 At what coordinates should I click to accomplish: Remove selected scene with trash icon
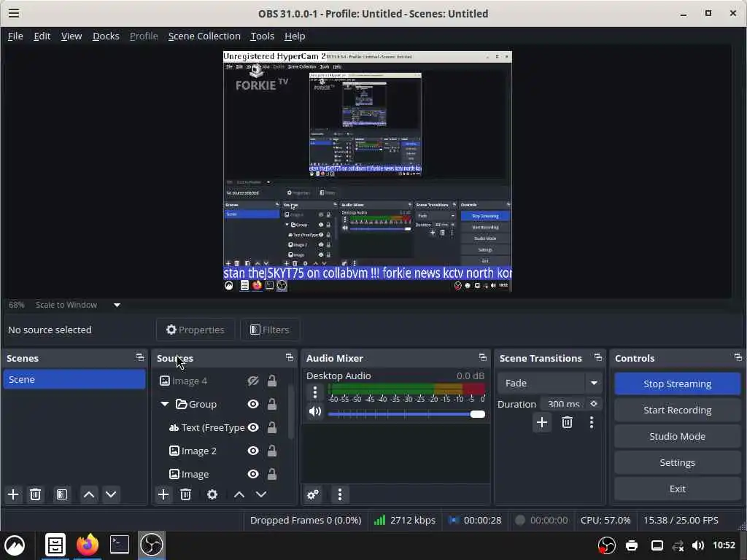point(35,494)
